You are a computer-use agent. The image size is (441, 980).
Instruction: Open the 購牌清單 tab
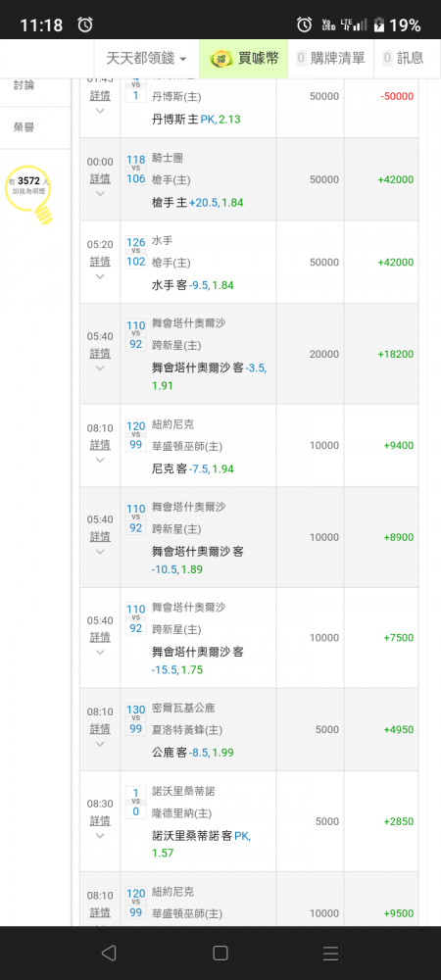(x=330, y=59)
